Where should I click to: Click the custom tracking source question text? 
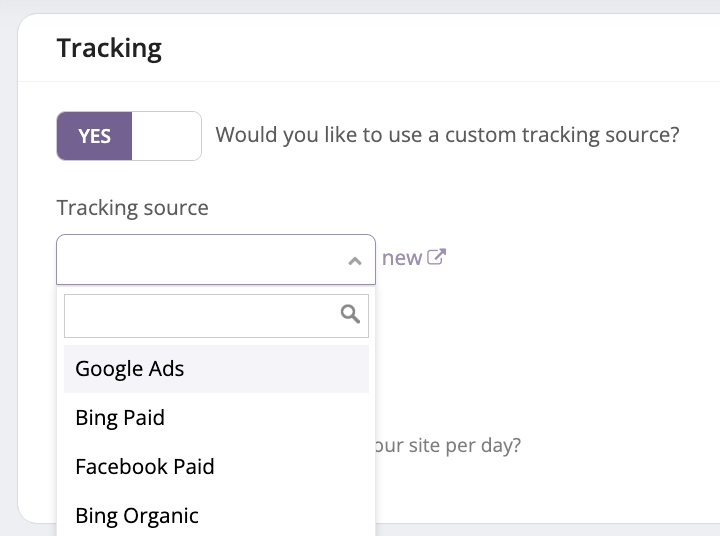click(447, 135)
